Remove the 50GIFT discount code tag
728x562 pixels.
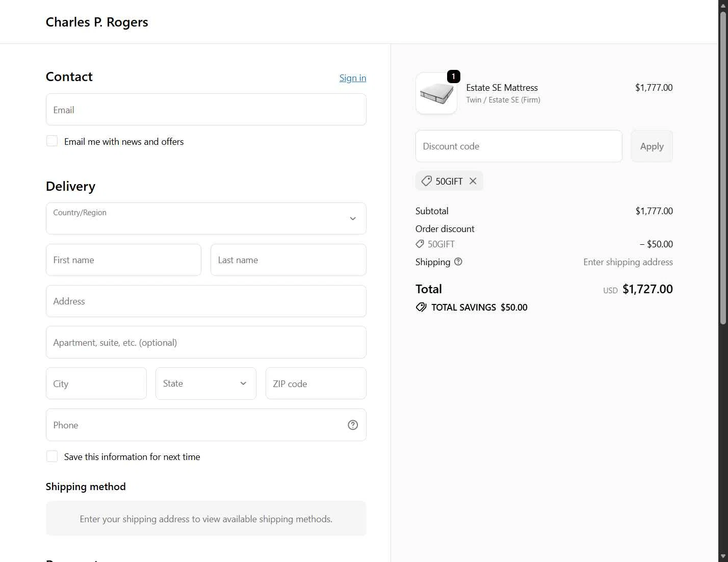473,181
